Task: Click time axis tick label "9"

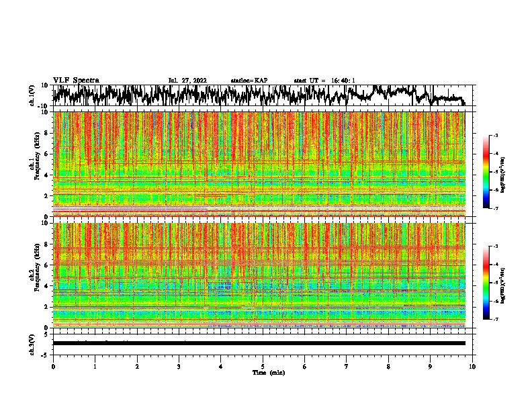Action: pyautogui.click(x=430, y=367)
